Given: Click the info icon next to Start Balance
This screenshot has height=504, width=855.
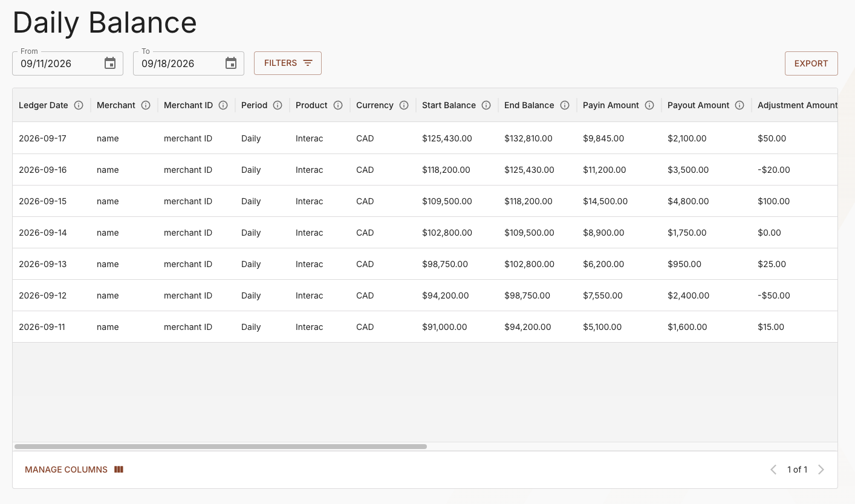Looking at the screenshot, I should pos(486,105).
